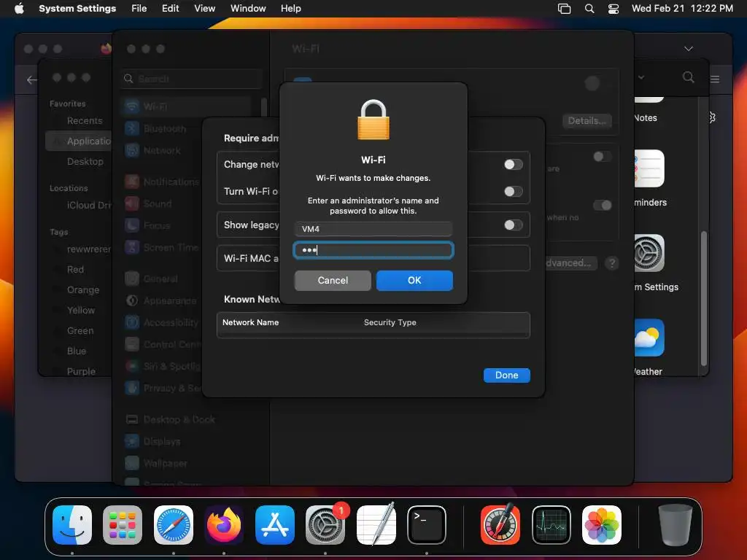Open the Help menu
747x560 pixels.
pos(290,9)
